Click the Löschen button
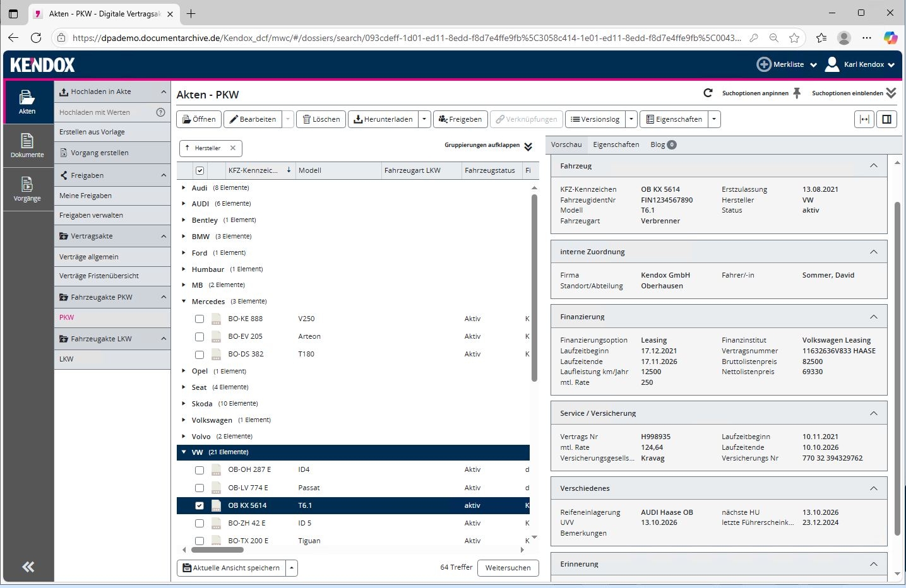The width and height of the screenshot is (906, 588). (321, 119)
